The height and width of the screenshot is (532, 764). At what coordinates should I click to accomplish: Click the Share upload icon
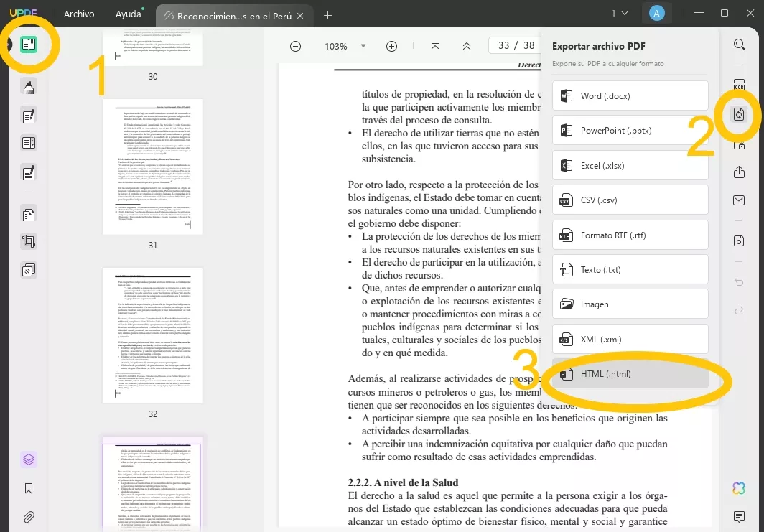[x=739, y=172]
